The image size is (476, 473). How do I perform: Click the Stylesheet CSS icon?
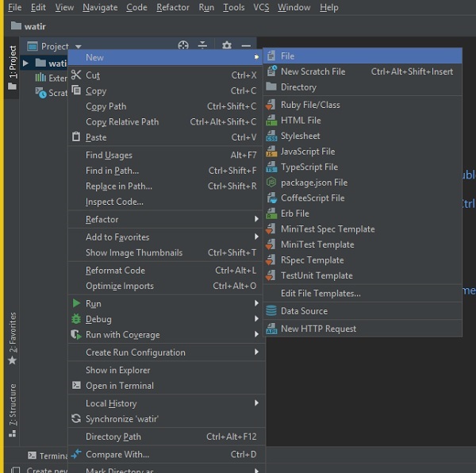[x=271, y=136]
